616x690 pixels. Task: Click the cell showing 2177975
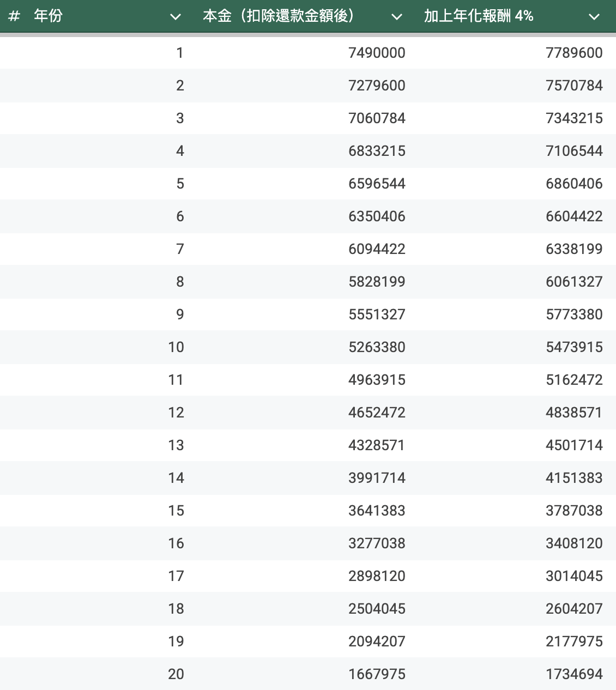tap(574, 641)
